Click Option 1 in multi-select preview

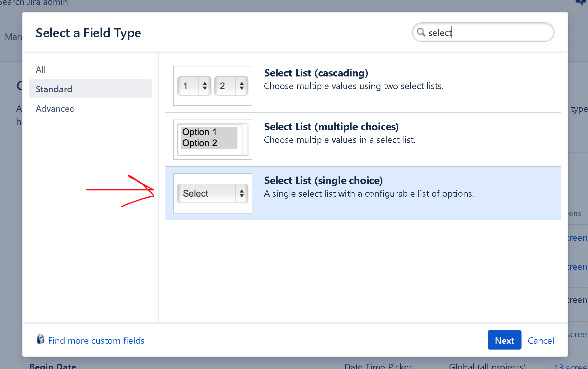coord(199,132)
